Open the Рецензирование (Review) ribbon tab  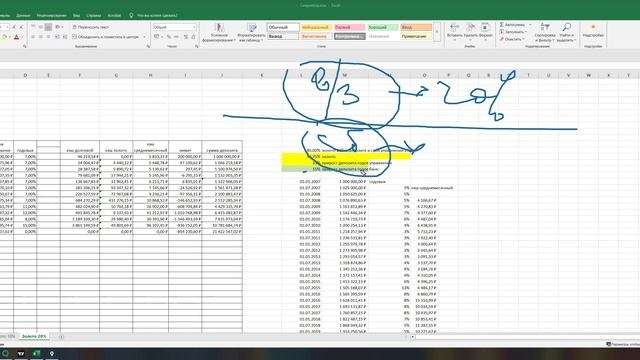[51, 16]
